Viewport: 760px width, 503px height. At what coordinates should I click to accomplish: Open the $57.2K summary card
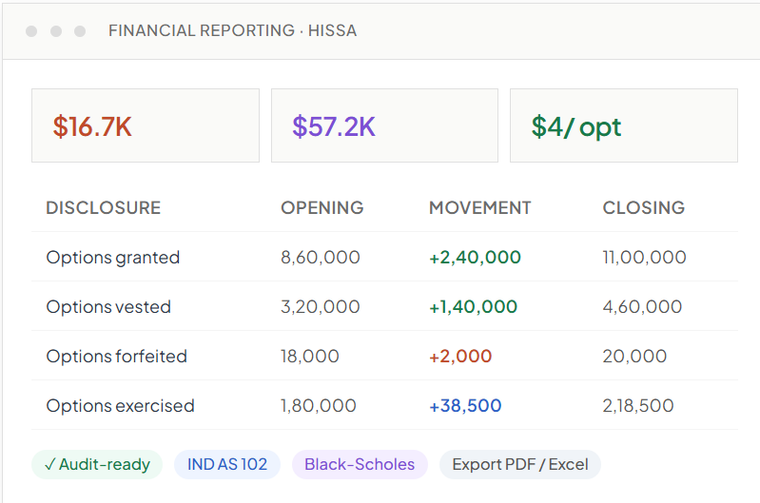point(384,126)
